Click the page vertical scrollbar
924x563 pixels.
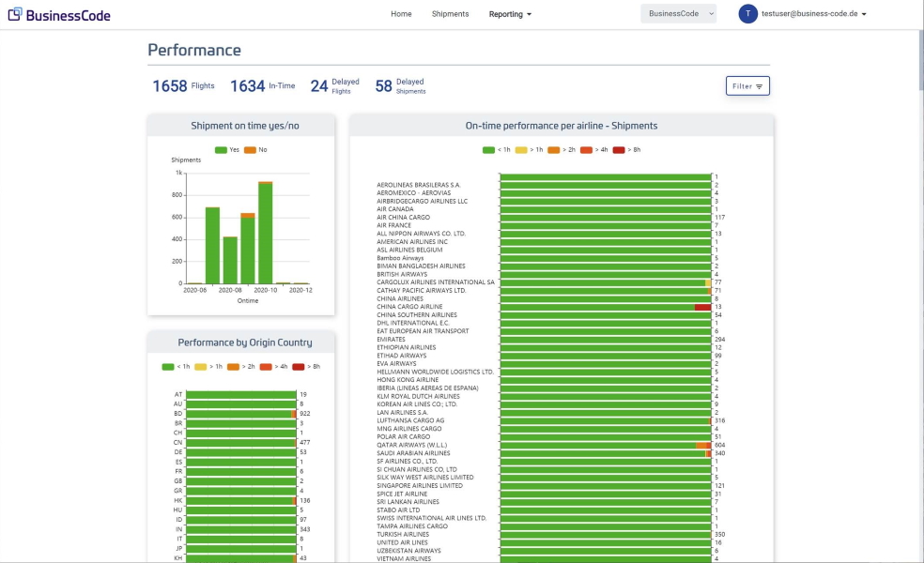click(920, 59)
